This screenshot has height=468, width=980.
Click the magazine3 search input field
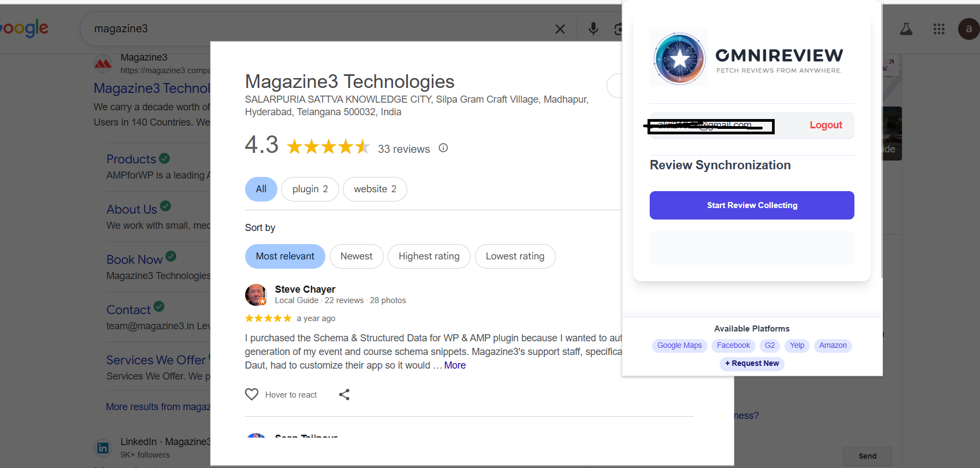coord(317,29)
